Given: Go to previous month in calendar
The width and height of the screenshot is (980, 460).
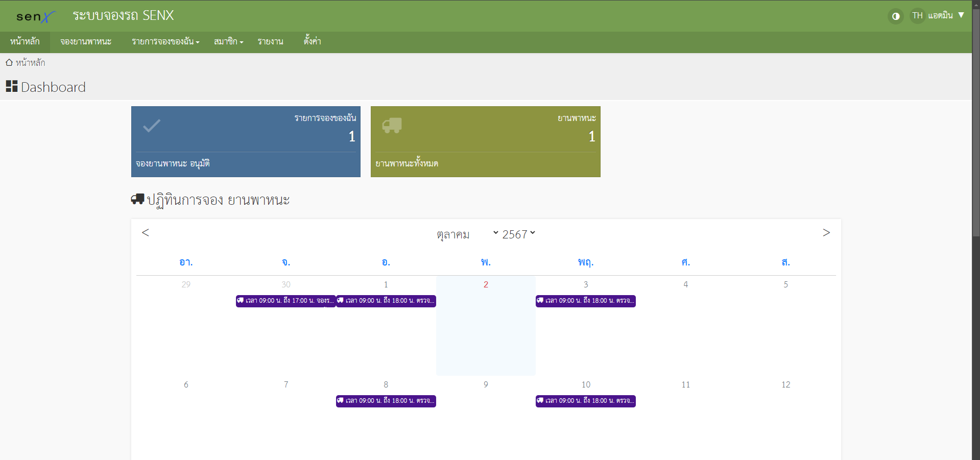Looking at the screenshot, I should tap(146, 233).
